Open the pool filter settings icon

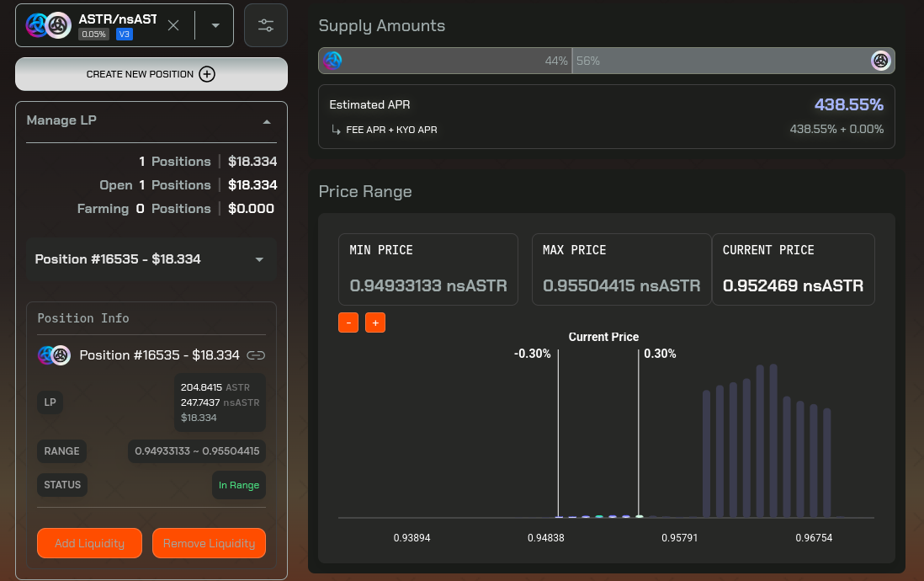[266, 25]
